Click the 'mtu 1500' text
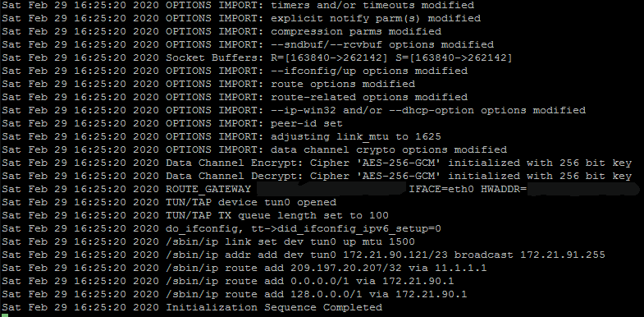 click(x=389, y=241)
